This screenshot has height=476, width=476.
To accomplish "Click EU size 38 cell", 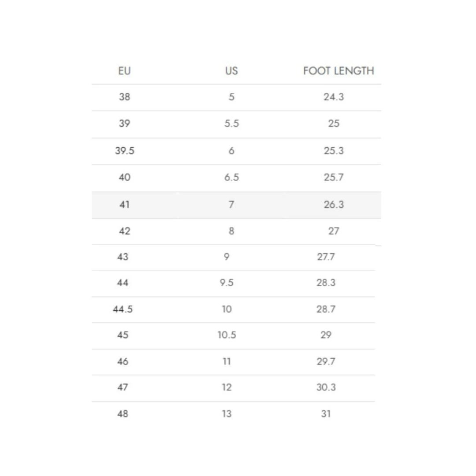I will pyautogui.click(x=124, y=97).
